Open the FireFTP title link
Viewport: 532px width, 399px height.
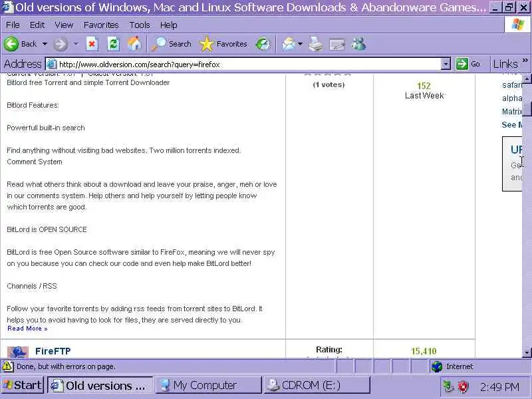coord(53,351)
